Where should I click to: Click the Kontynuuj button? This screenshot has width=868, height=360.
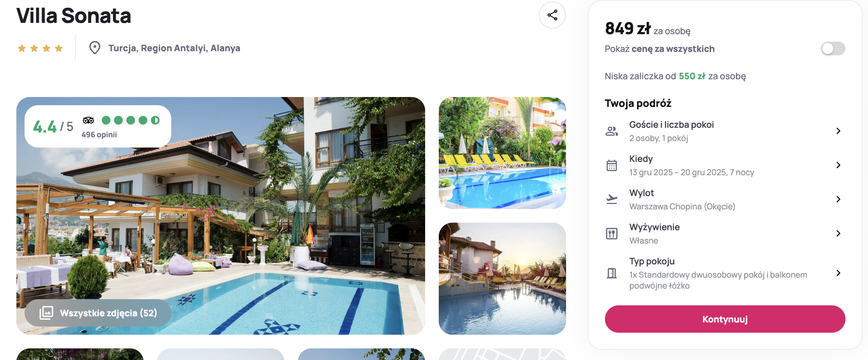(725, 319)
